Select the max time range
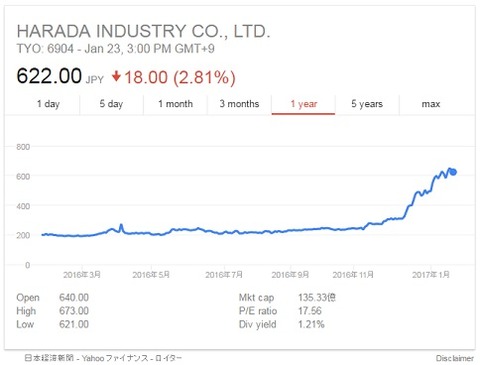 (431, 104)
